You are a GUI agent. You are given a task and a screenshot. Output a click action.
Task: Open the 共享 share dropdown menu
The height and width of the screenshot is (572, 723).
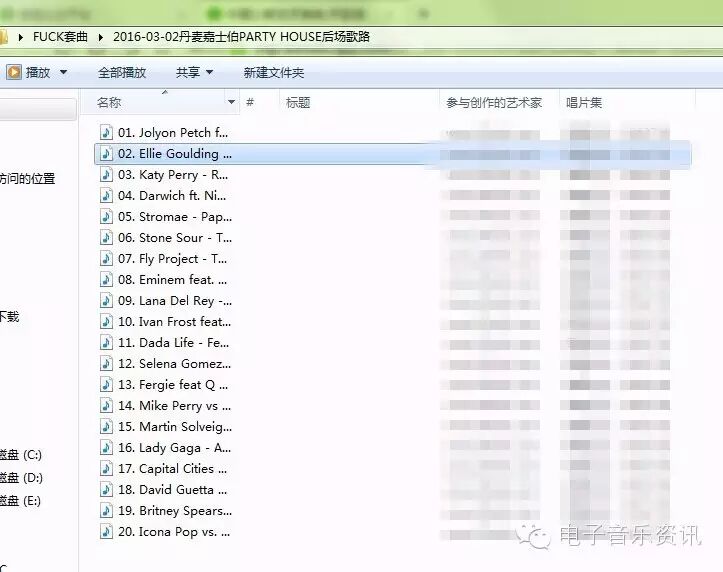pos(194,72)
